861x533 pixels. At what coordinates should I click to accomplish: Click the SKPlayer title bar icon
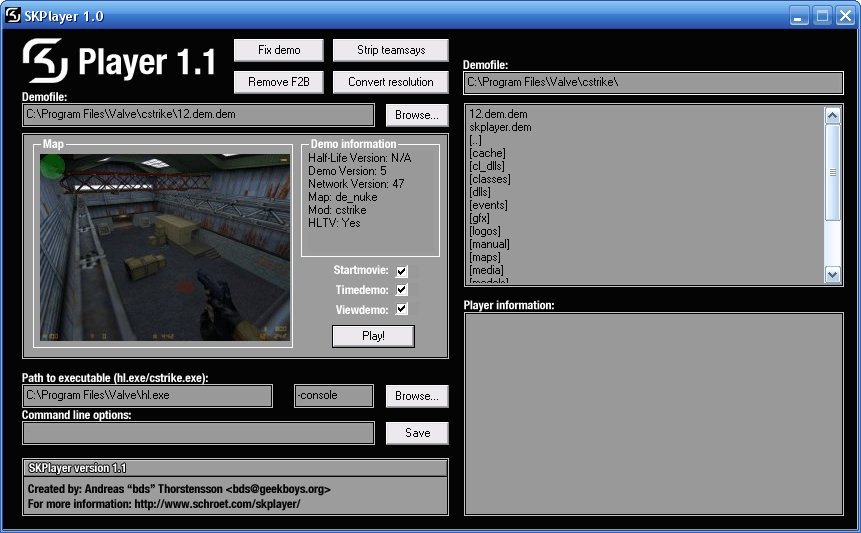12,15
